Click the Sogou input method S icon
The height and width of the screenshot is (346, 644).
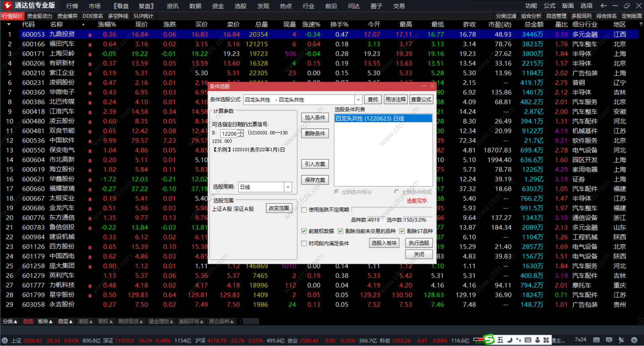click(489, 340)
